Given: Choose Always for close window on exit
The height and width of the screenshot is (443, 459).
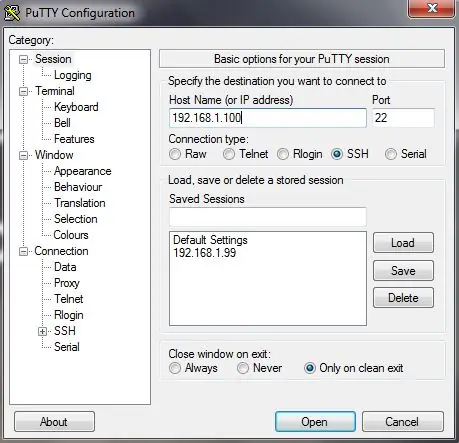Looking at the screenshot, I should pos(175,368).
